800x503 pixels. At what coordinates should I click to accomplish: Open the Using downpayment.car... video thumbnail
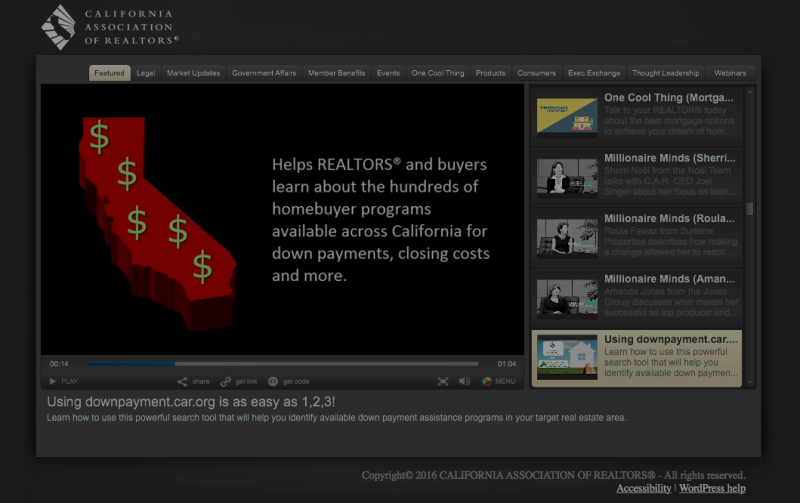[x=567, y=357]
